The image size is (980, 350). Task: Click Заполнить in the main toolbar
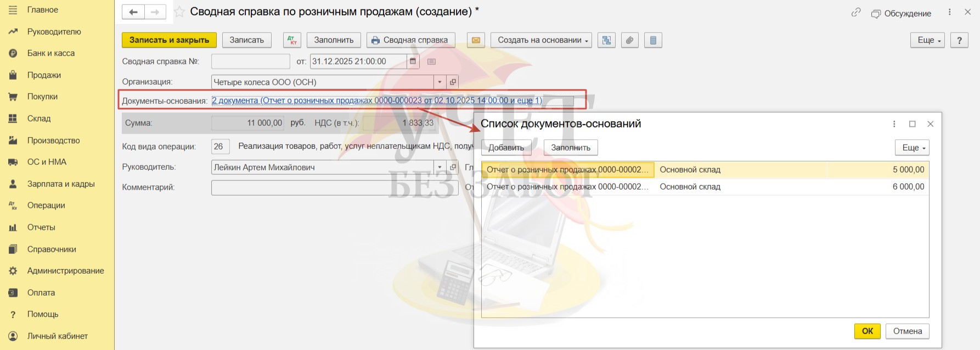[334, 40]
